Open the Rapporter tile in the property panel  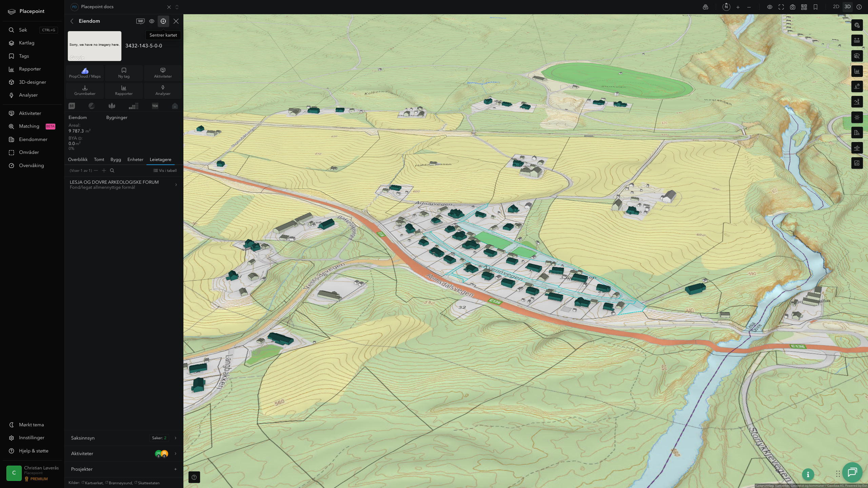[124, 90]
